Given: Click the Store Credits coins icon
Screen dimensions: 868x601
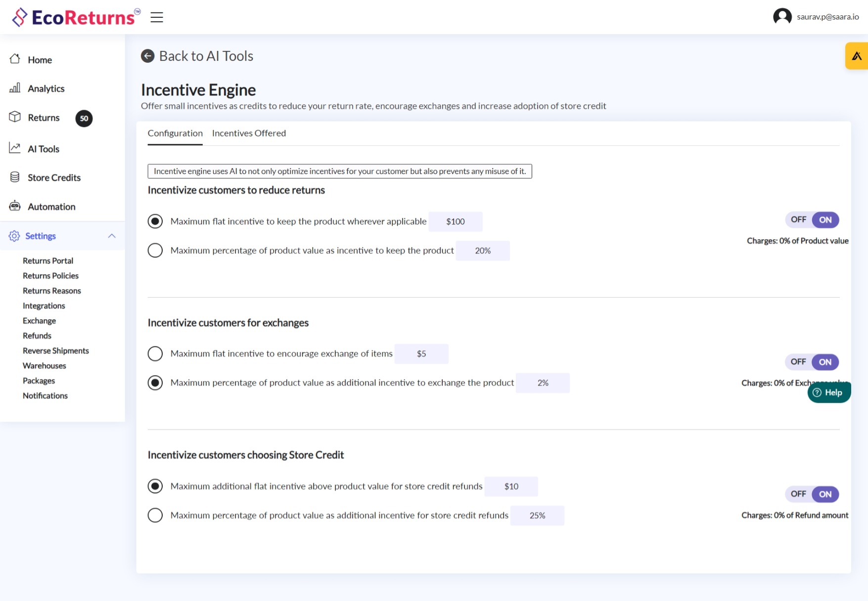Looking at the screenshot, I should [x=15, y=177].
